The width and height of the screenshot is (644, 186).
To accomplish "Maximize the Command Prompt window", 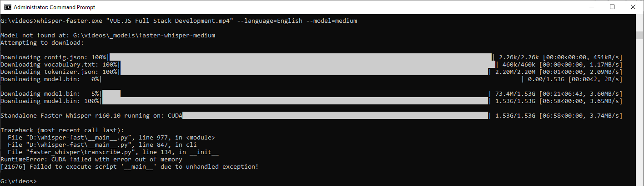I will click(612, 7).
